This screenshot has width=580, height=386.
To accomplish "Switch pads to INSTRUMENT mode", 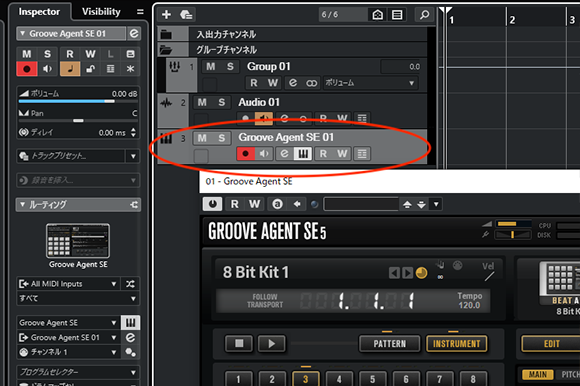I will pos(457,344).
